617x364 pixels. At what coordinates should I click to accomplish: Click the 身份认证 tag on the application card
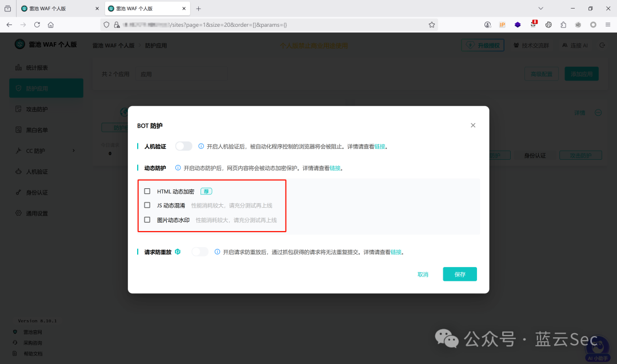click(535, 156)
